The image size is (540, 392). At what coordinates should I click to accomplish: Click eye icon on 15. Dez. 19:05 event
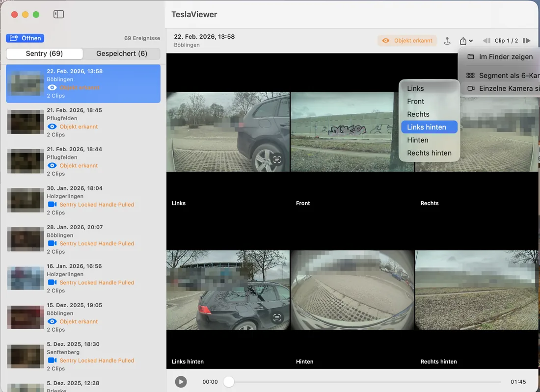click(52, 321)
